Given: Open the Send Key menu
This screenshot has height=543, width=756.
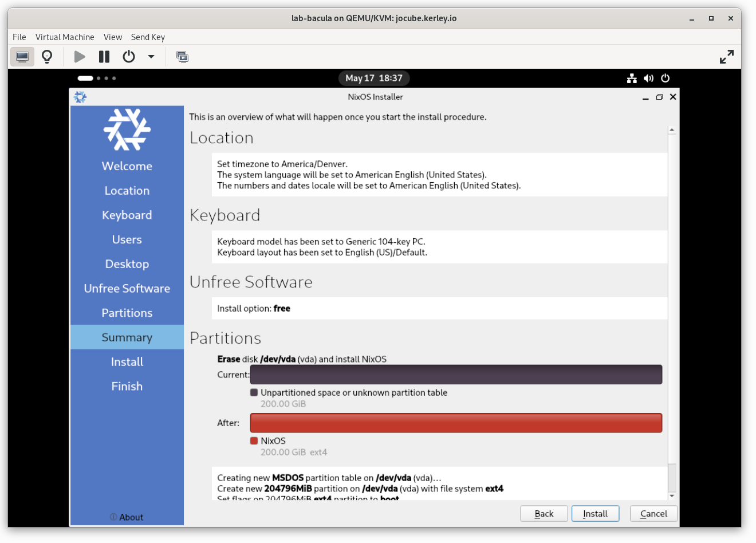Looking at the screenshot, I should click(148, 37).
